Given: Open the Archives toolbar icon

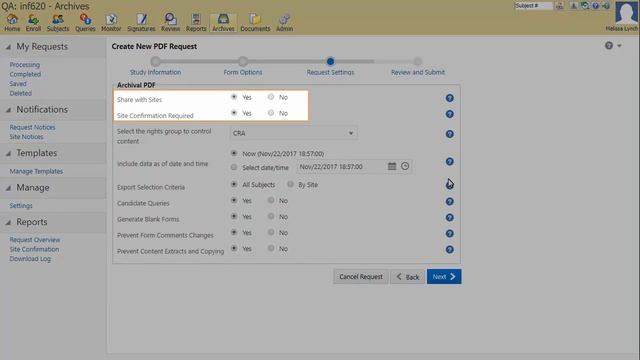Looking at the screenshot, I should pyautogui.click(x=223, y=22).
